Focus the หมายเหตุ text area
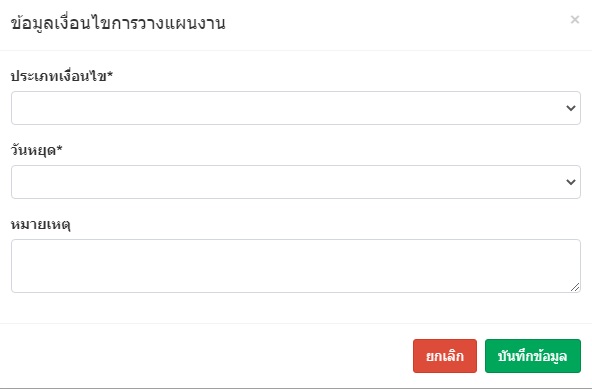 (x=296, y=266)
